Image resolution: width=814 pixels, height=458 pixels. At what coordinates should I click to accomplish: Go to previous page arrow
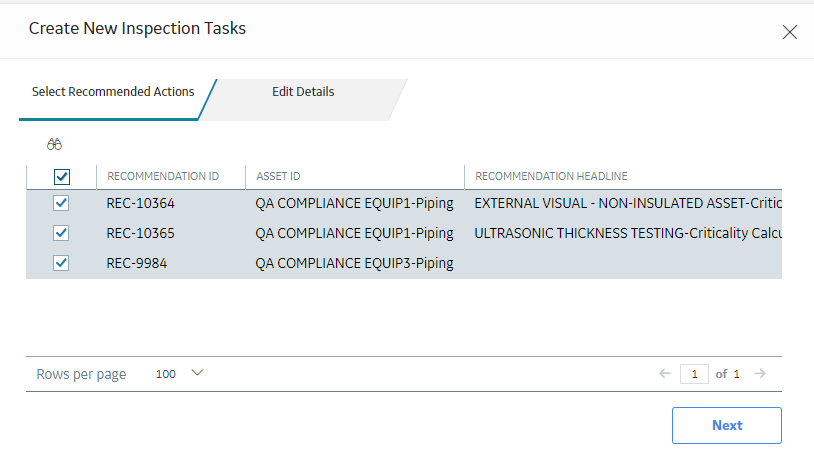(x=664, y=373)
